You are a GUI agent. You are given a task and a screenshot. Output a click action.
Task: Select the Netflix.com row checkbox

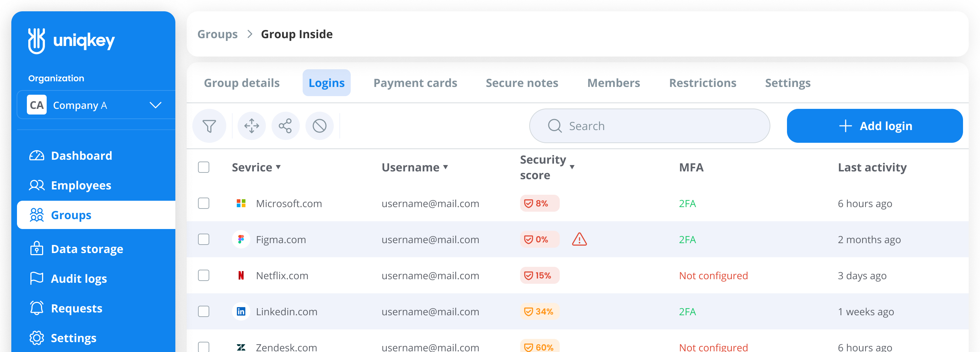pos(204,275)
